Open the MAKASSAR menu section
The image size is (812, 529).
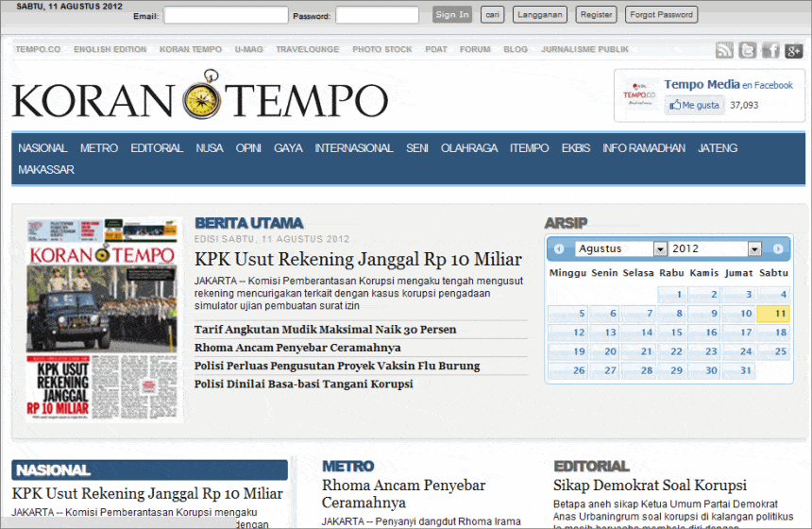click(46, 170)
